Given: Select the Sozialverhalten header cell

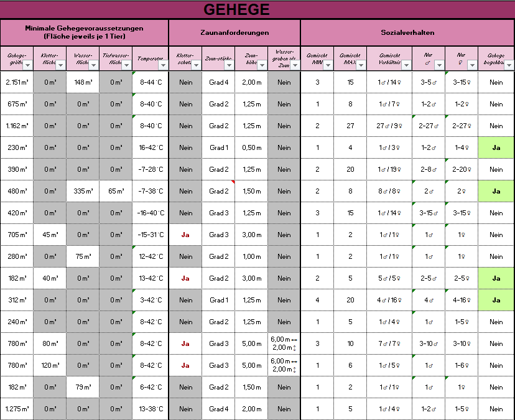Looking at the screenshot, I should [407, 32].
